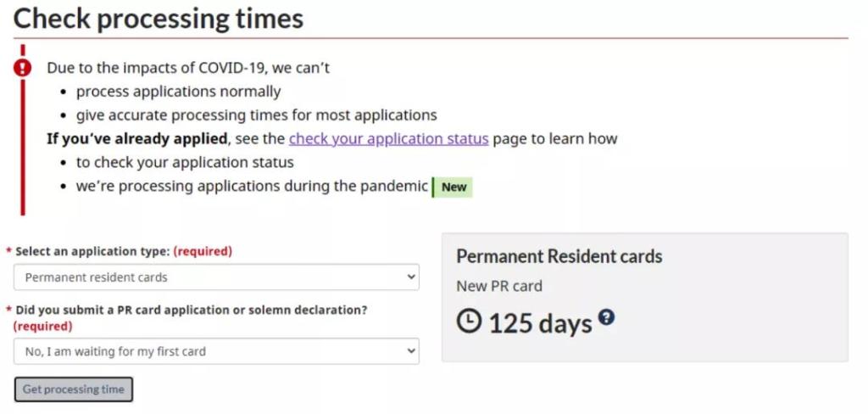Click the clock icon beside 125 days
This screenshot has height=414, width=868.
point(469,321)
